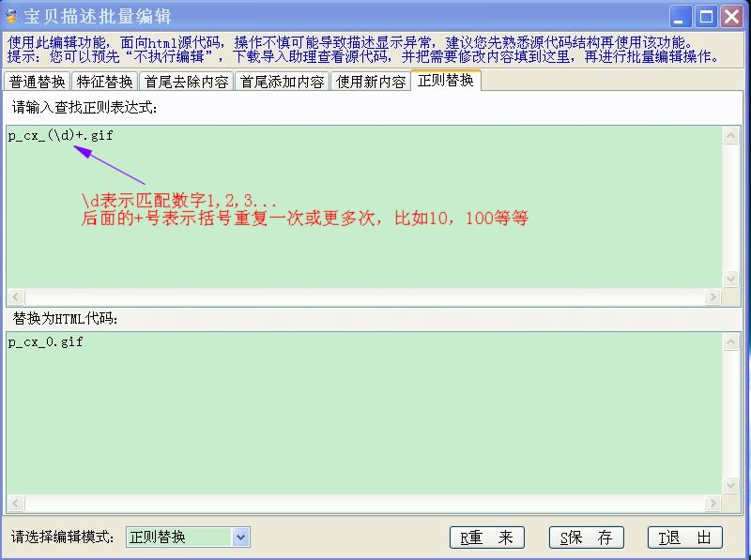Switch to the 普通替换 tab
Viewport: 751px width, 560px height.
(35, 81)
